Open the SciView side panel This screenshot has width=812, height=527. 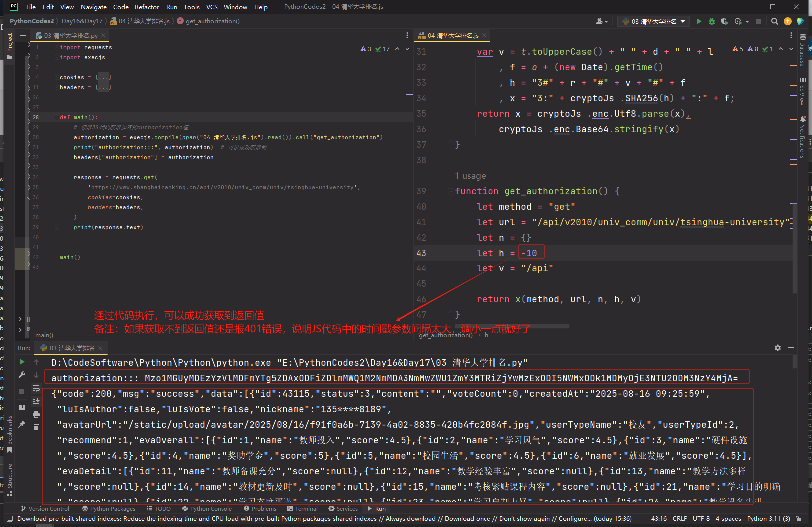(x=802, y=91)
